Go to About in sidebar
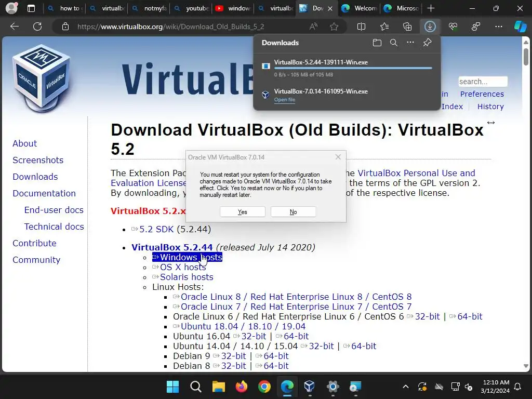 (x=25, y=143)
